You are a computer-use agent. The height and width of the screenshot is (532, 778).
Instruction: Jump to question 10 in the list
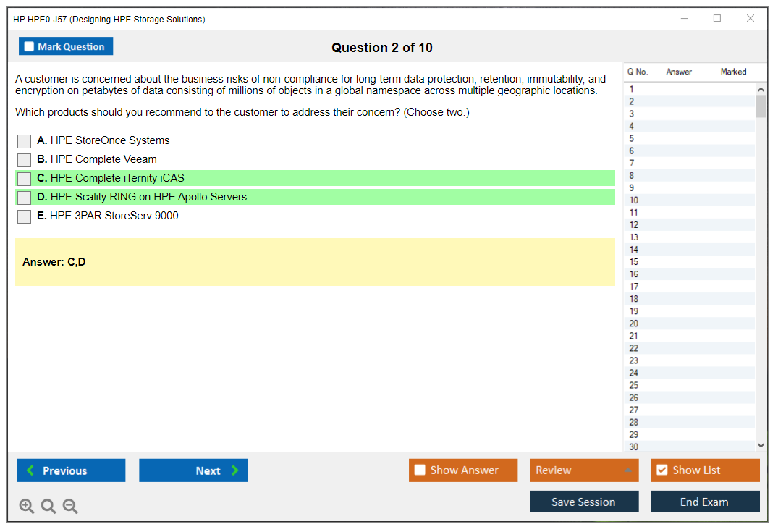[x=634, y=200]
